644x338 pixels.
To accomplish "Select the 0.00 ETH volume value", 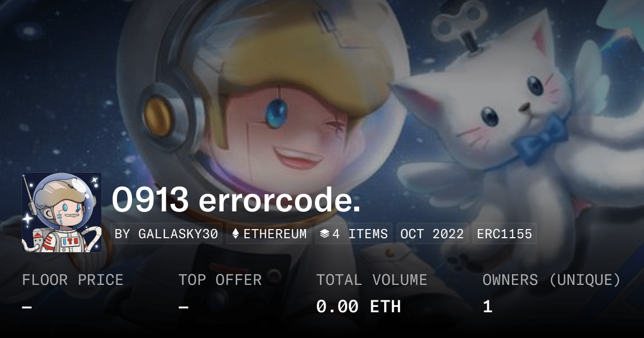I will [x=358, y=307].
